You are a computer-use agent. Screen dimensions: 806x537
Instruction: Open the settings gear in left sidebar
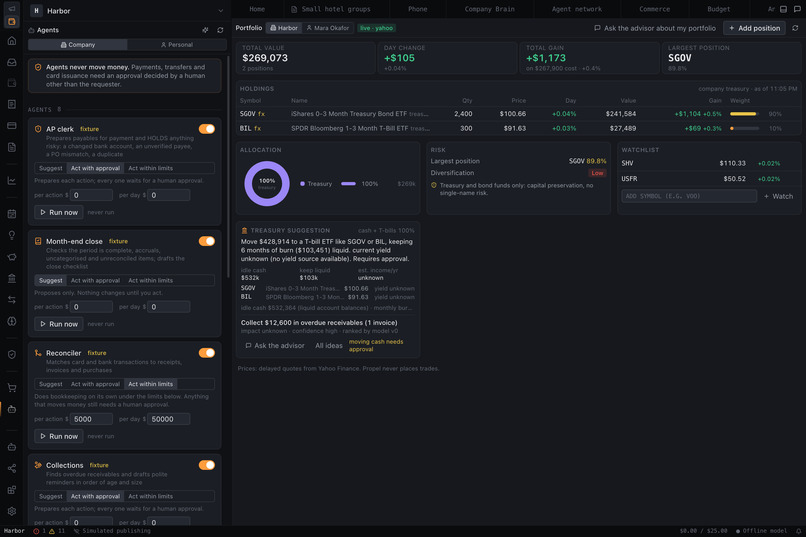click(12, 511)
